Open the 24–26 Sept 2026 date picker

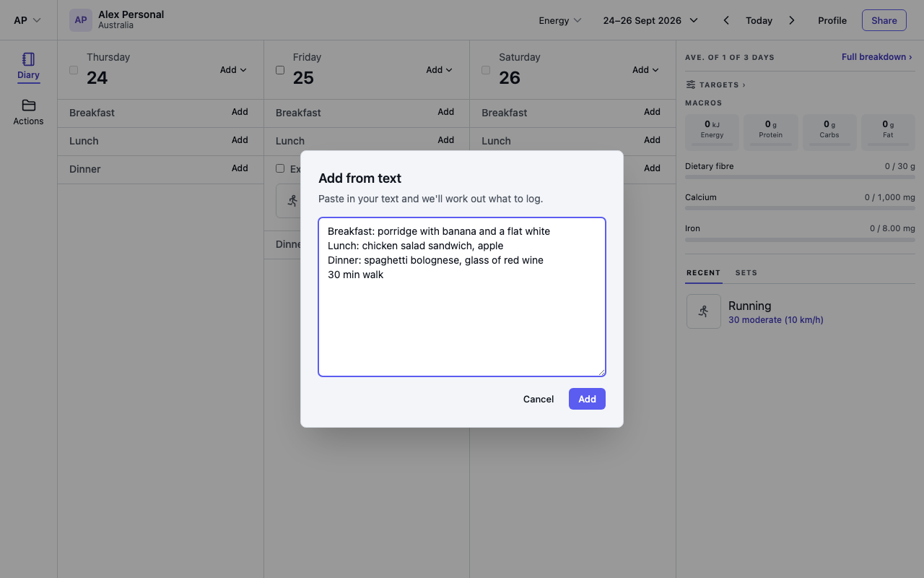pos(650,20)
